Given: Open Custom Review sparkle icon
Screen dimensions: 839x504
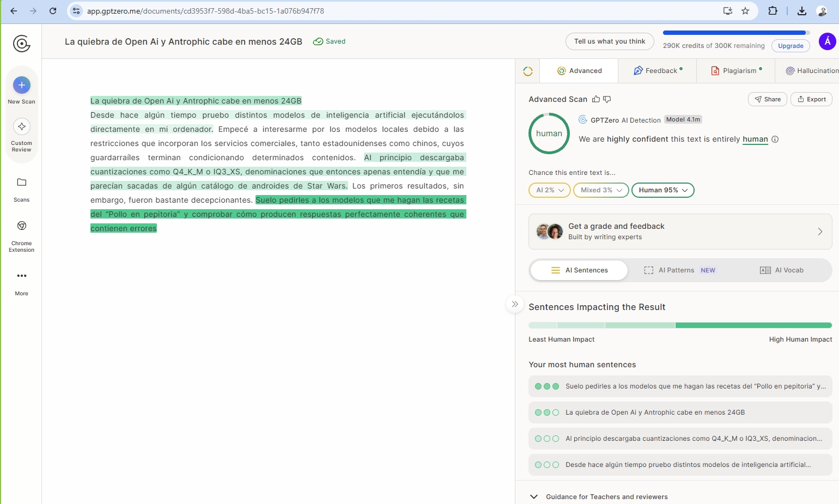Looking at the screenshot, I should pos(21,126).
